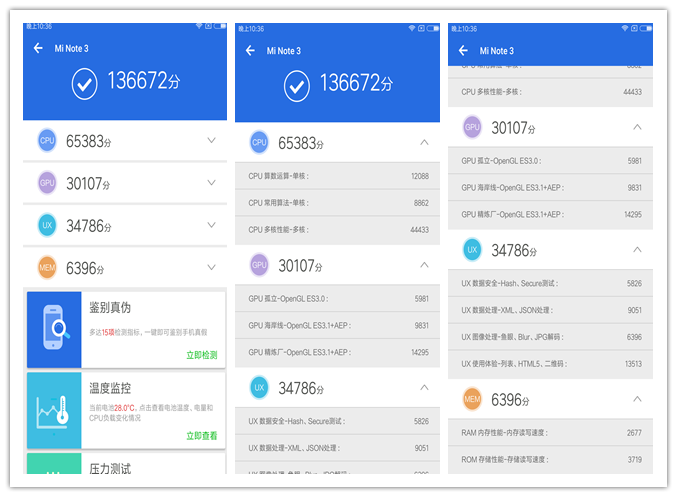
Task: Select UX Hash Secure row in right screen
Action: click(x=550, y=283)
